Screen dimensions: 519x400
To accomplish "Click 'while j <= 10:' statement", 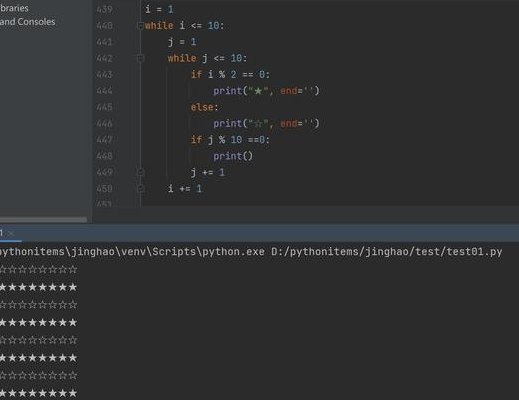I will coord(207,58).
